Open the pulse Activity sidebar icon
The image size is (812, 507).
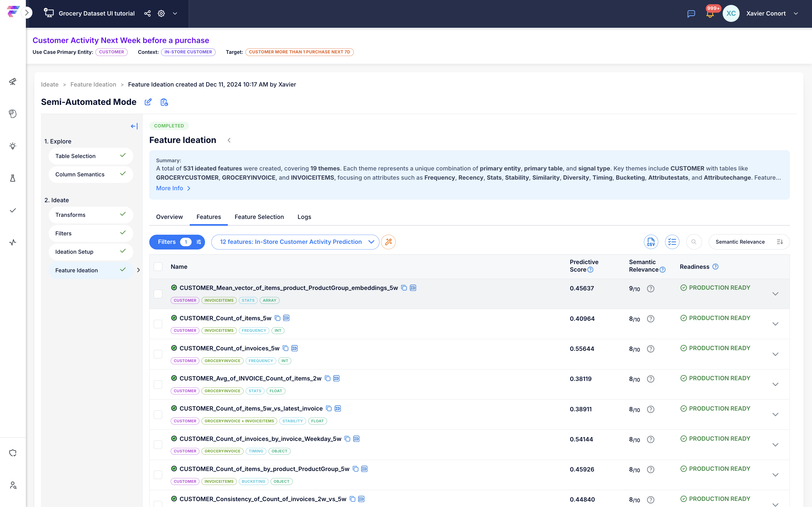tap(13, 242)
